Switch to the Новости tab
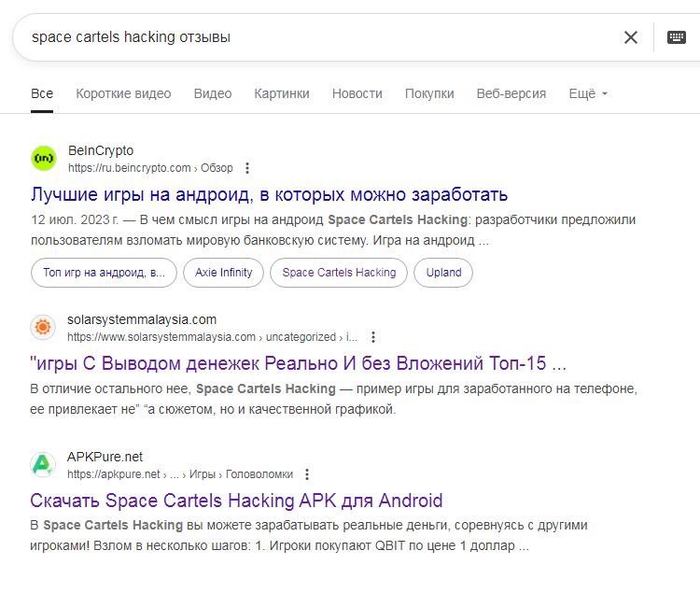This screenshot has height=593, width=700. point(357,93)
